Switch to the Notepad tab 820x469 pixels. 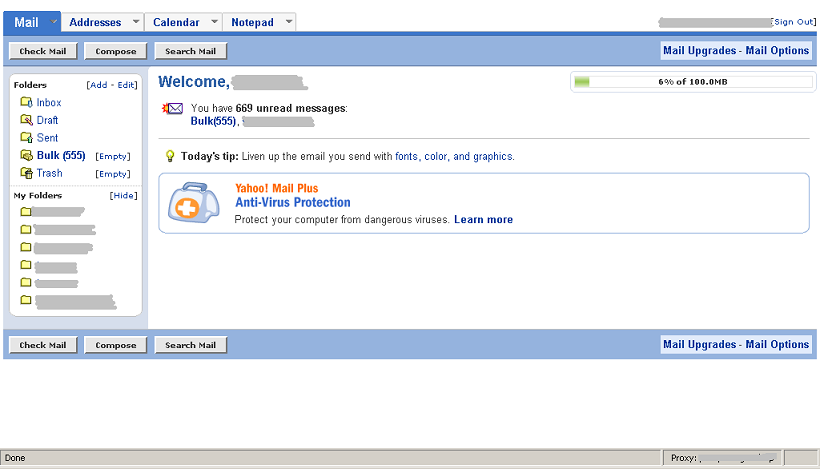click(253, 22)
